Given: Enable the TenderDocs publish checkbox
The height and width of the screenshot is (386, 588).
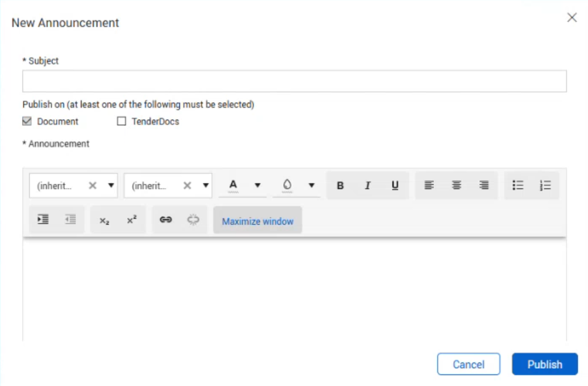Looking at the screenshot, I should point(122,122).
